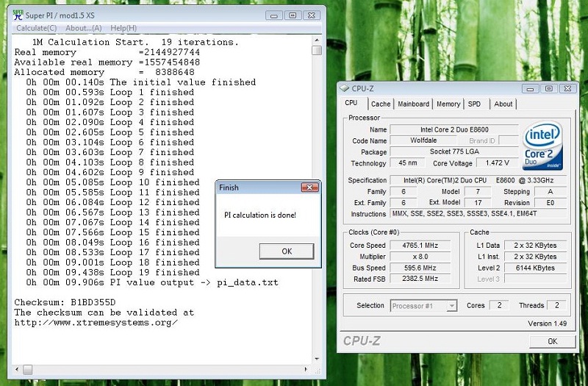Open the Help(H) menu in Super PI
Viewport: 588px width, 386px height.
(x=123, y=28)
